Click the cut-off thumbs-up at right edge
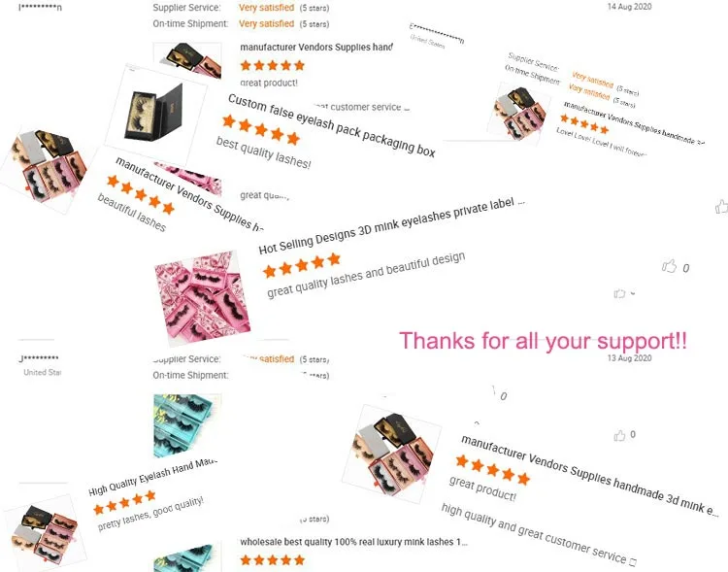Viewport: 728px width, 572px height. (721, 207)
